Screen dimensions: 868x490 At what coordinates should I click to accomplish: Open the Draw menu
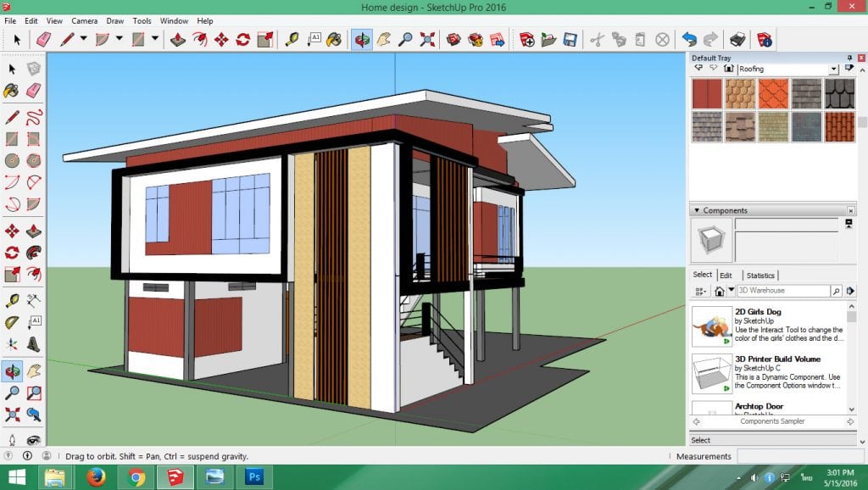[115, 20]
